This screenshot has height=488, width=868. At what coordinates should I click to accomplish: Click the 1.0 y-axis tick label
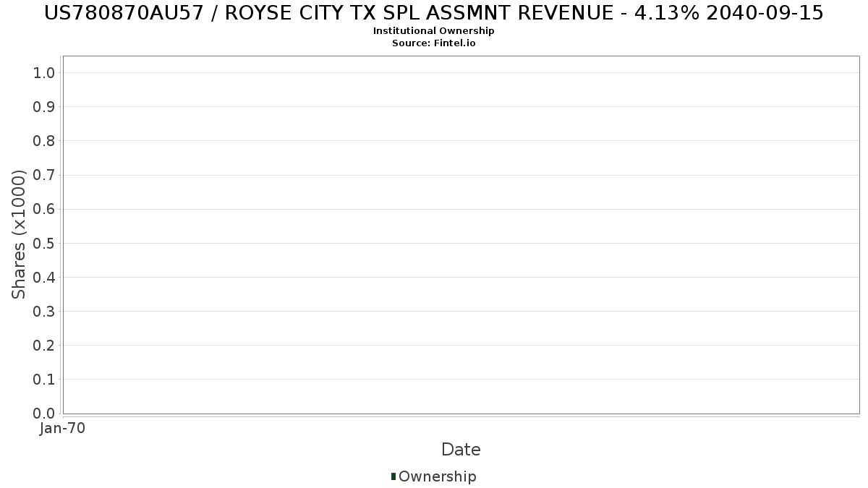44,72
